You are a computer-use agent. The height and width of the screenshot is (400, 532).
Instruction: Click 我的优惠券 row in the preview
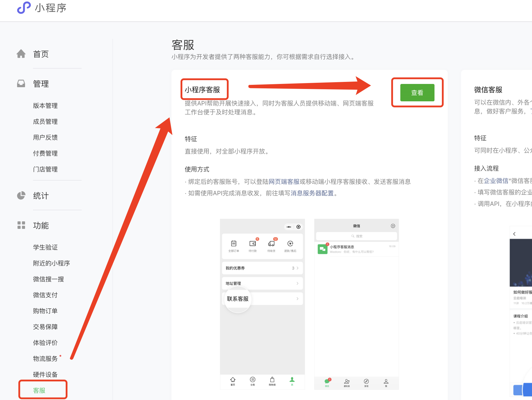pyautogui.click(x=262, y=268)
